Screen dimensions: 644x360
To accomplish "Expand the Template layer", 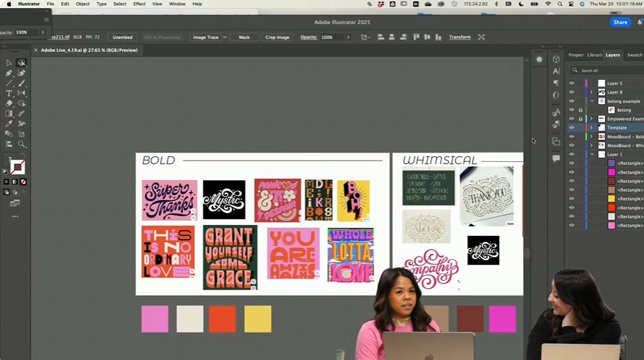I will click(592, 128).
